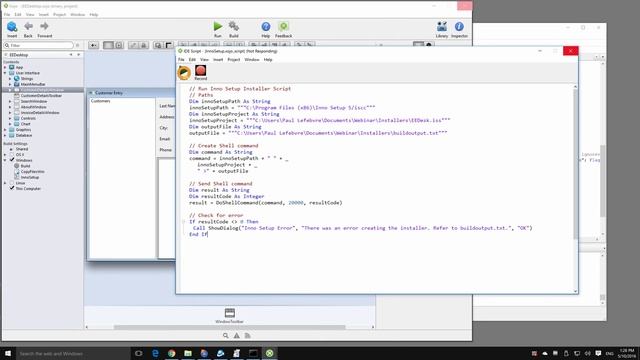
Task: Expand the App item in navigator
Action: point(5,67)
